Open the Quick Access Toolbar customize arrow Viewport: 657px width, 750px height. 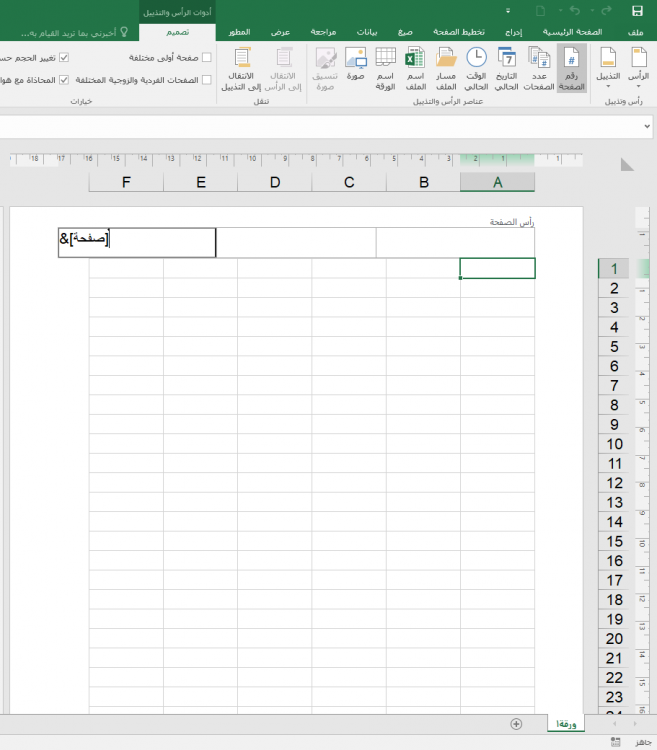[508, 11]
